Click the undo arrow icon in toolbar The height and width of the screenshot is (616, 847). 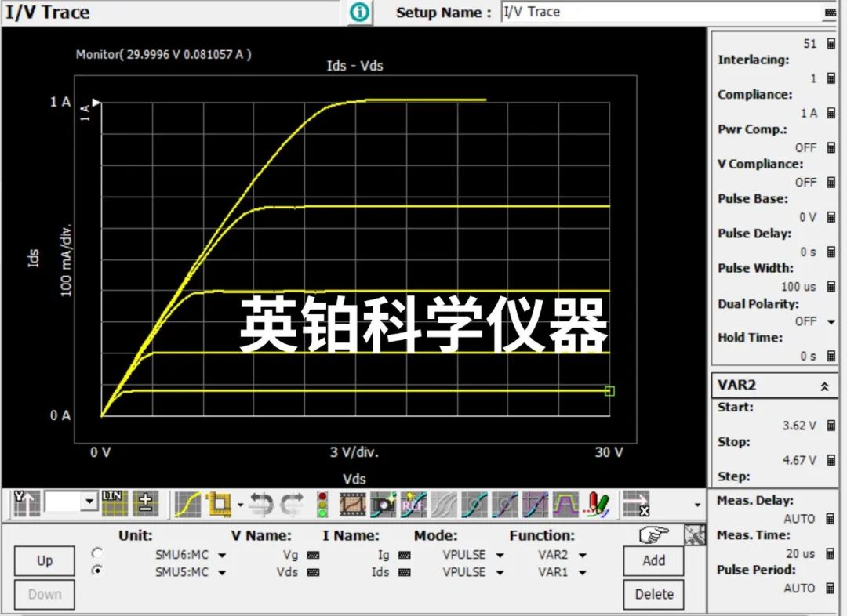coord(260,504)
